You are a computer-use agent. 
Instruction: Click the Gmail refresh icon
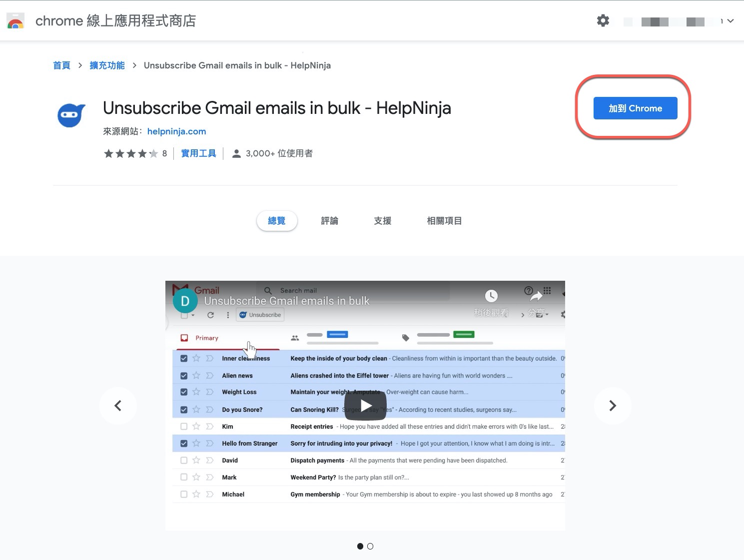[210, 315]
